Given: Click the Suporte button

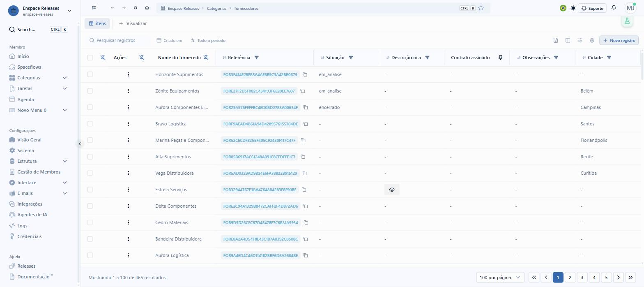Looking at the screenshot, I should (x=592, y=8).
